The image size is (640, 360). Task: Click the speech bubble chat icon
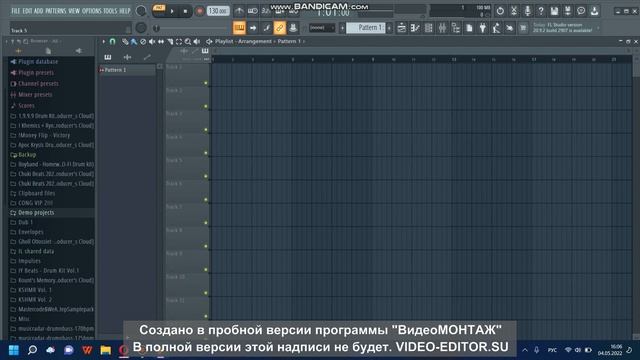tap(581, 11)
